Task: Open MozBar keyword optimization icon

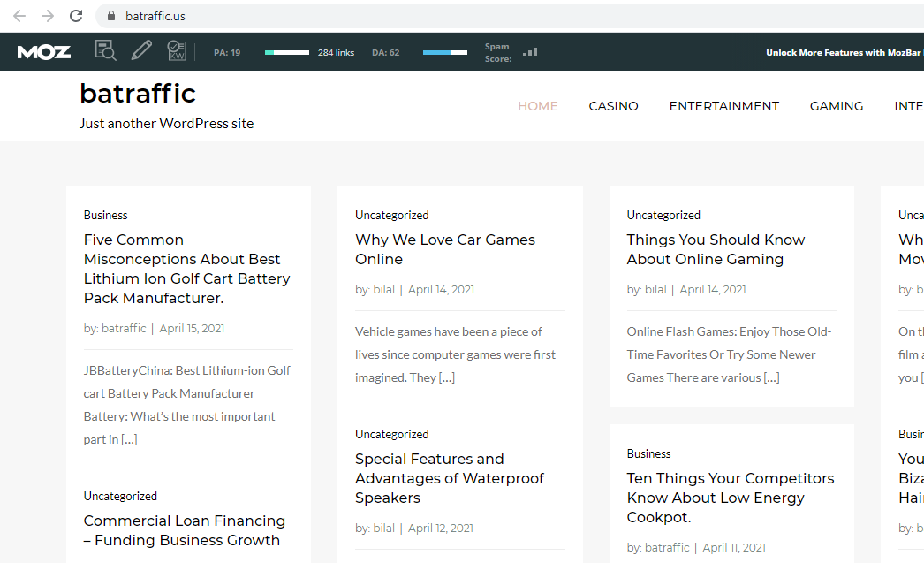Action: coord(177,51)
